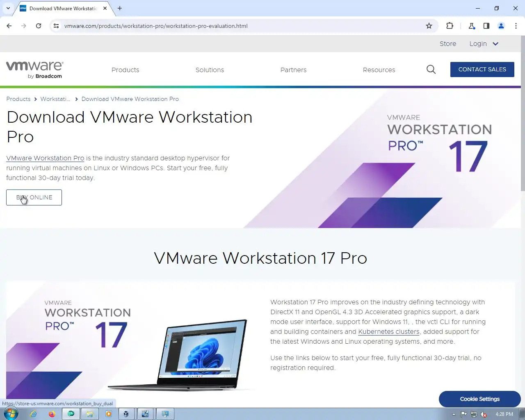Open the VirtualBox cube taskbar icon
The width and height of the screenshot is (525, 420).
point(126,414)
